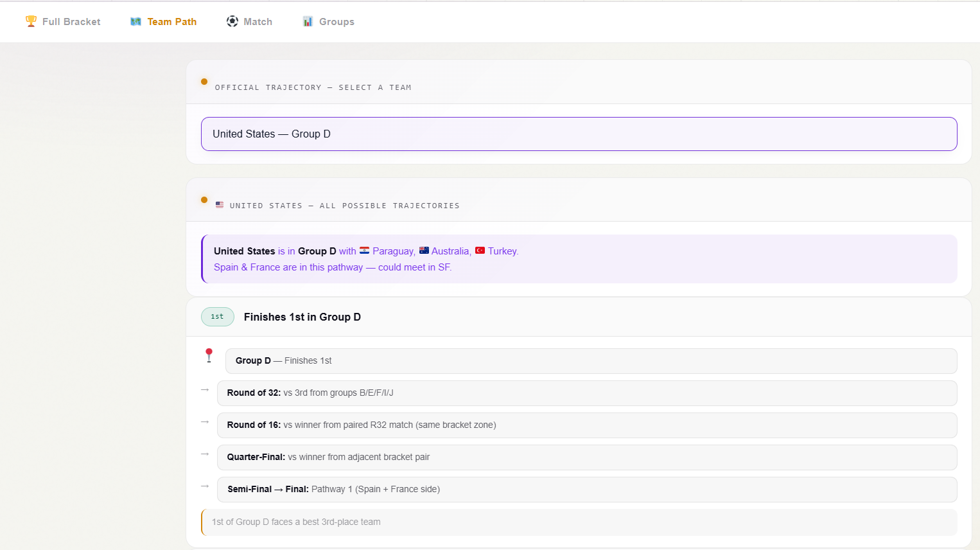Click the soccer ball Match icon
This screenshot has width=980, height=550.
pyautogui.click(x=232, y=21)
